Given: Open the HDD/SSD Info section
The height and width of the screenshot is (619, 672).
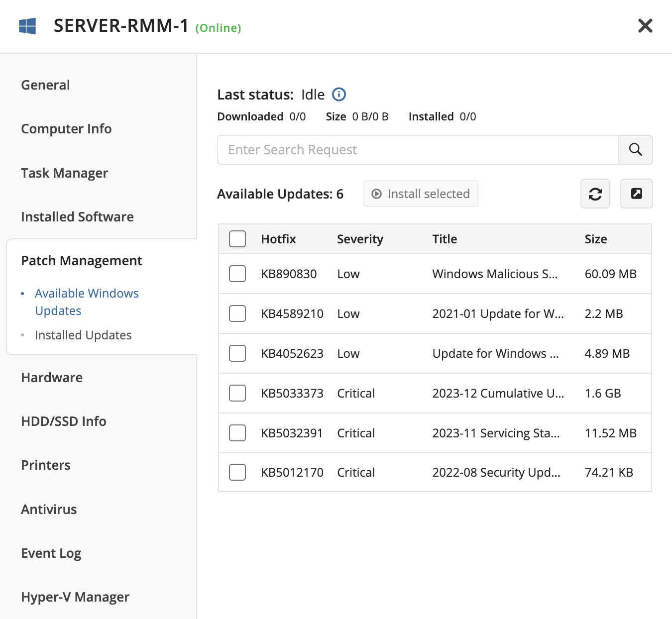Looking at the screenshot, I should pyautogui.click(x=64, y=421).
